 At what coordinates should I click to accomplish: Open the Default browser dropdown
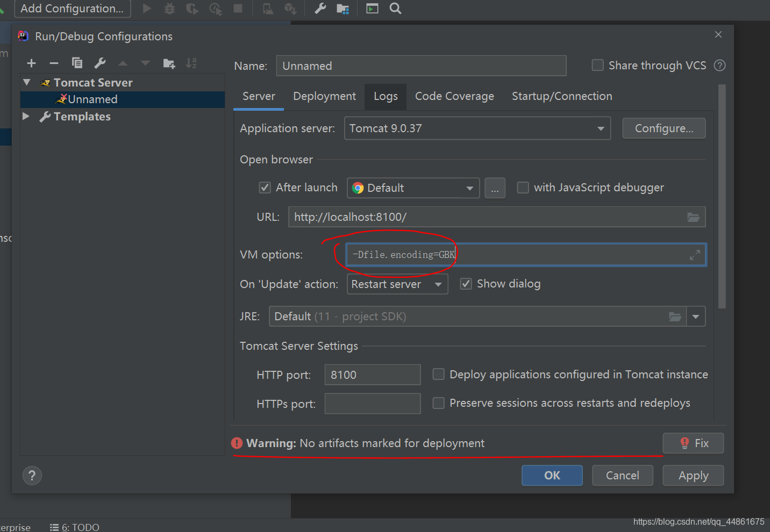pos(413,188)
